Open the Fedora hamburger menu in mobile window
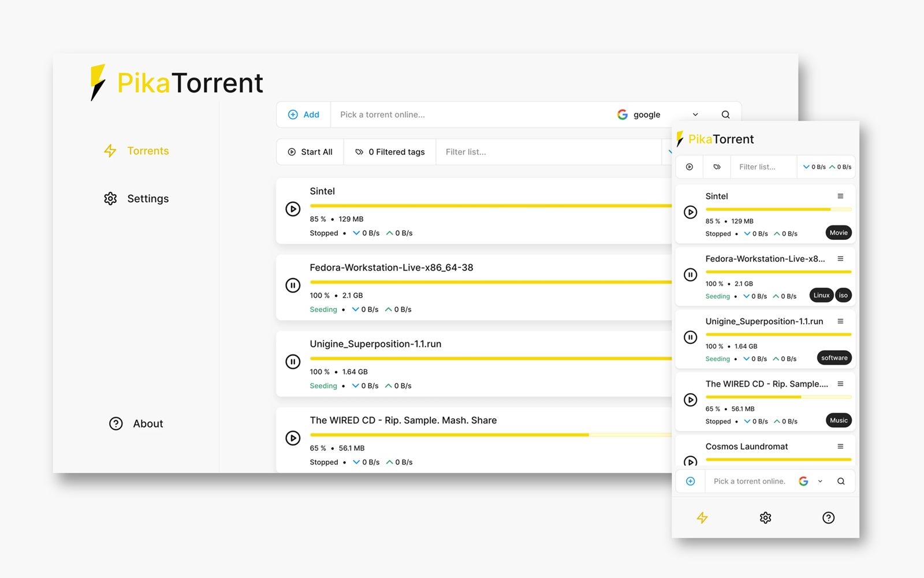 (x=840, y=258)
